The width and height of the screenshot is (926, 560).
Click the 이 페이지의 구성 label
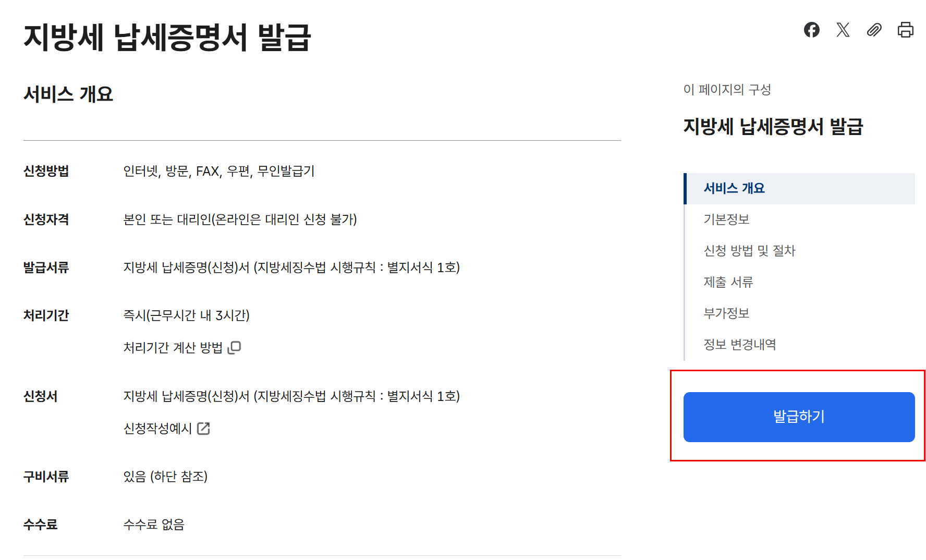[x=727, y=90]
